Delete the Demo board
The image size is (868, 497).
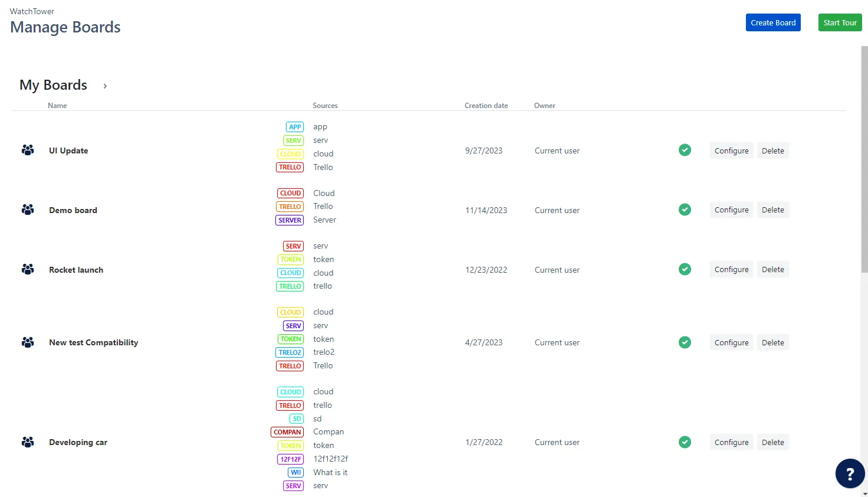coord(773,210)
